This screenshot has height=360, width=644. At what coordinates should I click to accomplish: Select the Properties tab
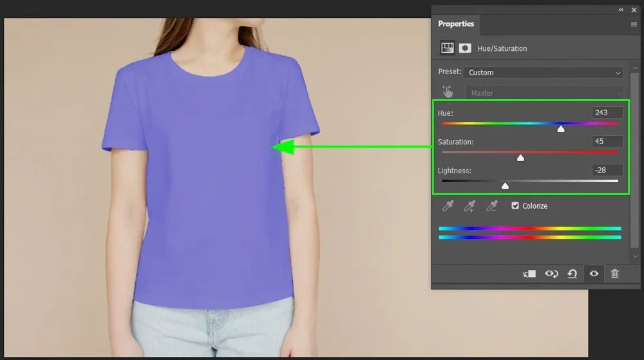[456, 24]
